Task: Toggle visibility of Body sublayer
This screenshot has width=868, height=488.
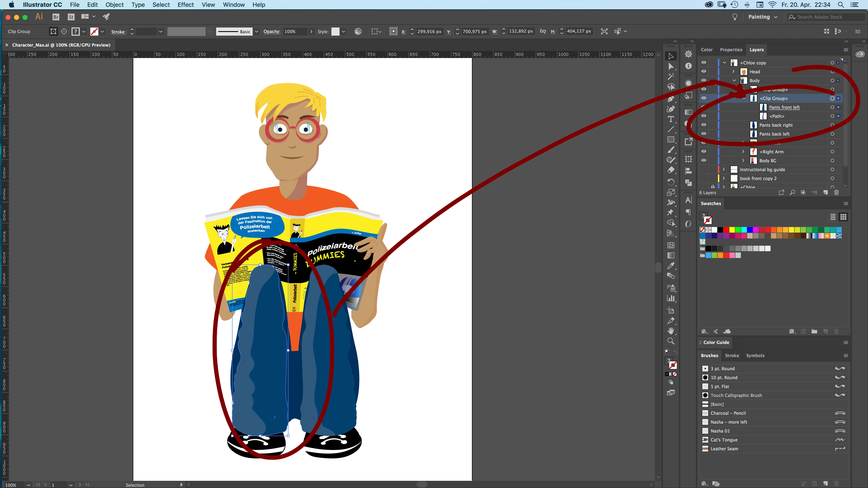Action: pos(704,80)
